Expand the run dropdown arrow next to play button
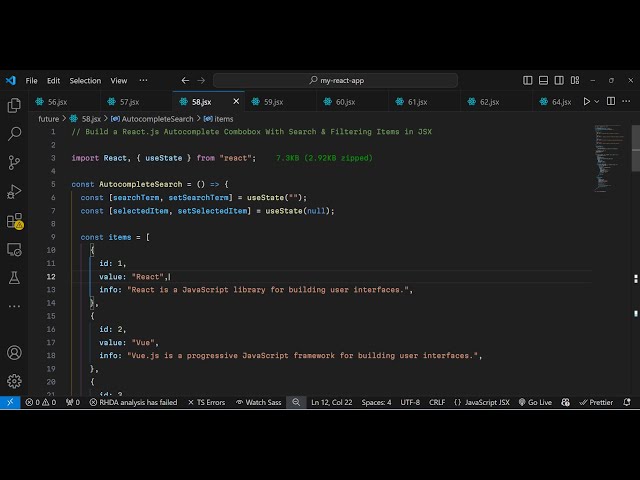Image resolution: width=640 pixels, height=480 pixels. click(x=597, y=102)
